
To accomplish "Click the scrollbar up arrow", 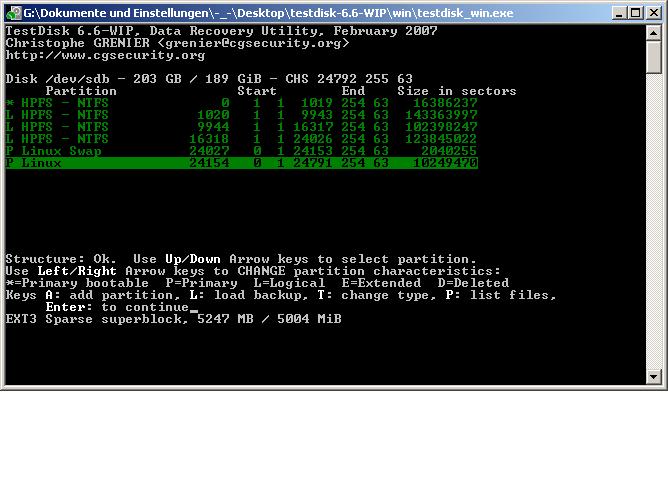I will pos(654,33).
